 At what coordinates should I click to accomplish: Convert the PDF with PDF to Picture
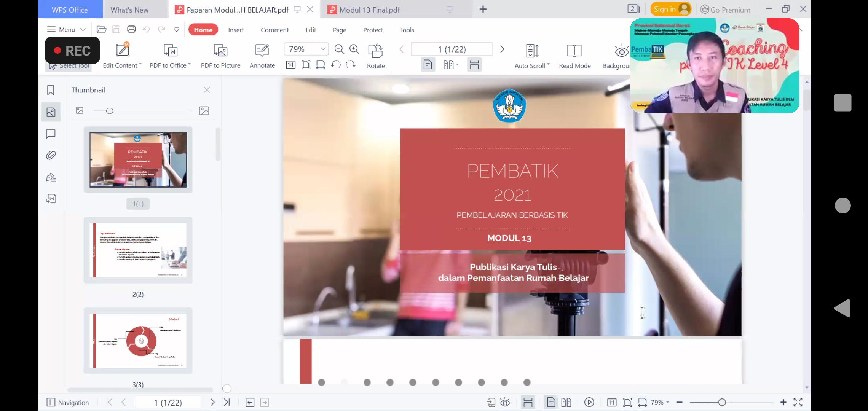click(x=220, y=56)
